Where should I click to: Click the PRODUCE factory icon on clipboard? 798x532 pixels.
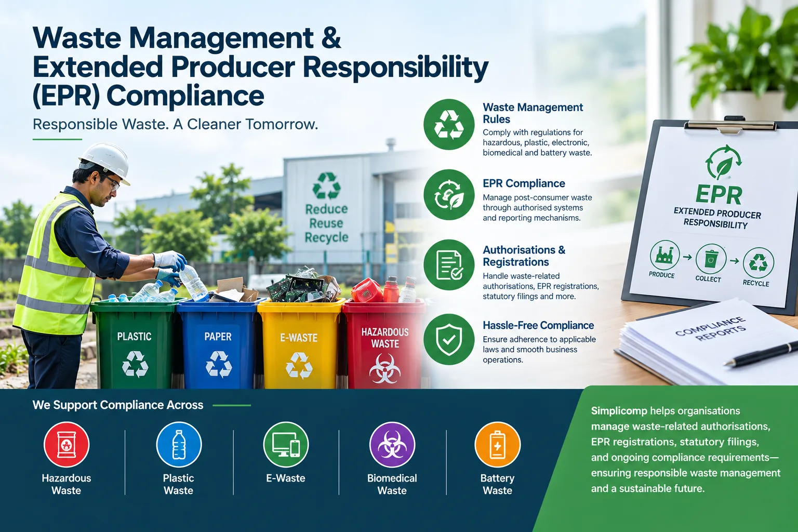[x=664, y=255]
